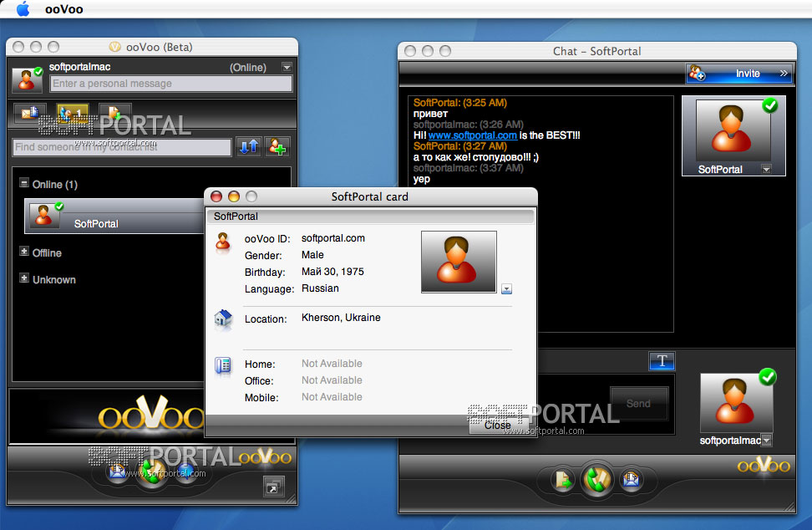The width and height of the screenshot is (812, 530).
Task: Click the person icon beside ooVoo ID
Action: click(x=223, y=242)
